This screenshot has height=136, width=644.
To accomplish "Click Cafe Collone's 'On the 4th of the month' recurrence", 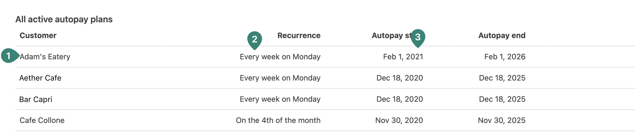I will pyautogui.click(x=278, y=120).
